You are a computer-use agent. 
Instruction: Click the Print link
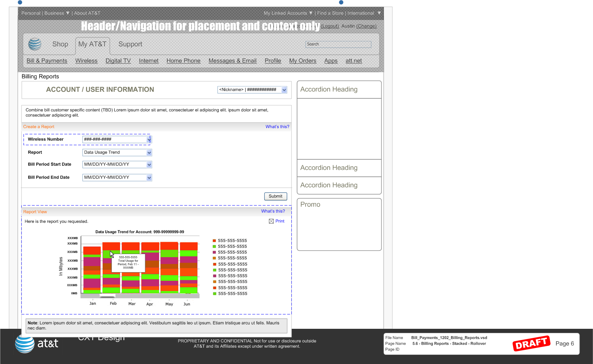click(x=280, y=221)
